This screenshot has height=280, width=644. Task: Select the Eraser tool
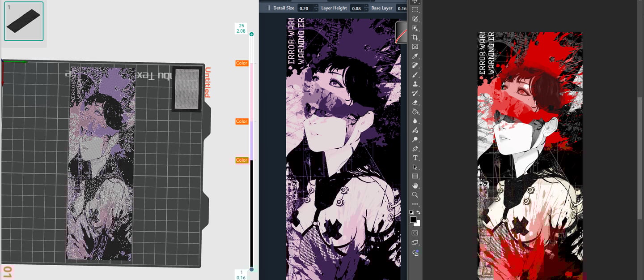tap(415, 103)
